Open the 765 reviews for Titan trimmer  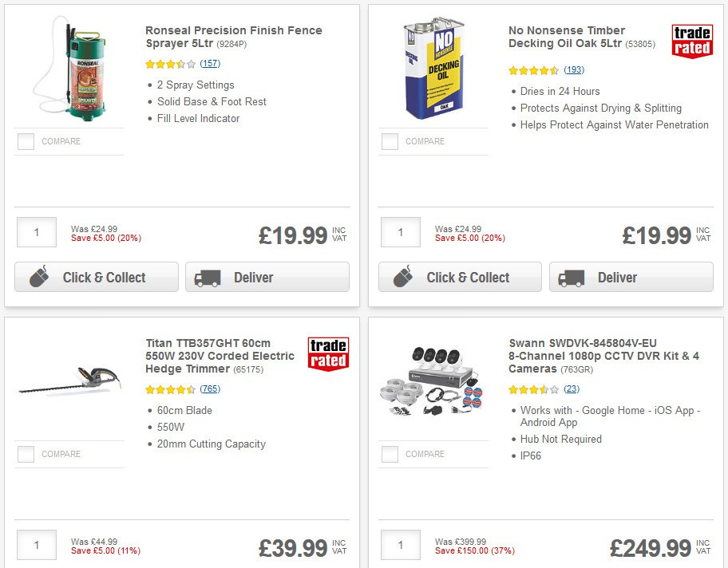pos(209,389)
